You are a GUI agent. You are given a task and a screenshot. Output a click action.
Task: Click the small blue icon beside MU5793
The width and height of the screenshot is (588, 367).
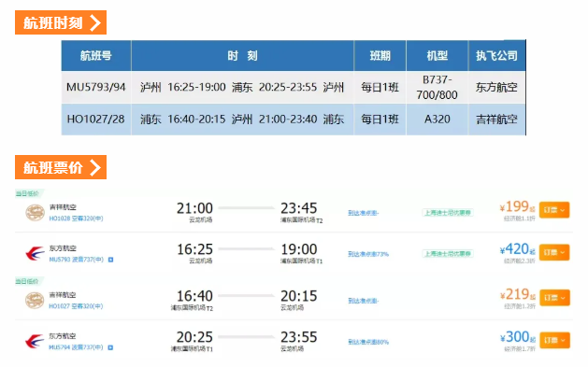[110, 260]
